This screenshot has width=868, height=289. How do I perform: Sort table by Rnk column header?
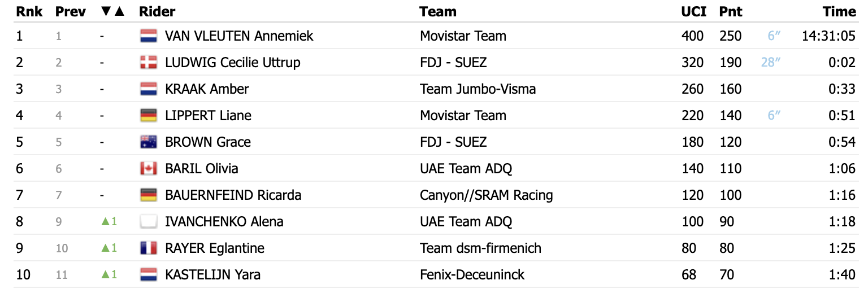(x=29, y=11)
